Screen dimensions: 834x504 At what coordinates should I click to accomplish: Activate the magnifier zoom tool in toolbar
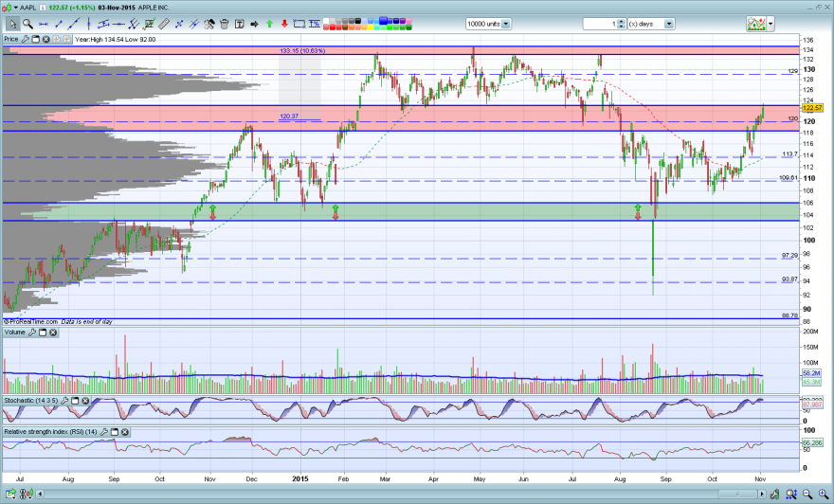(x=27, y=24)
